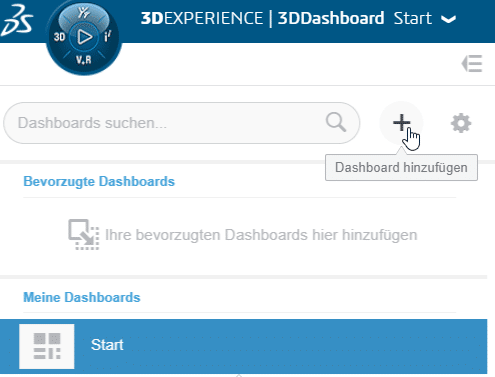Collapse the Bevorzugte Dashboards section
The image size is (495, 377).
click(x=99, y=182)
